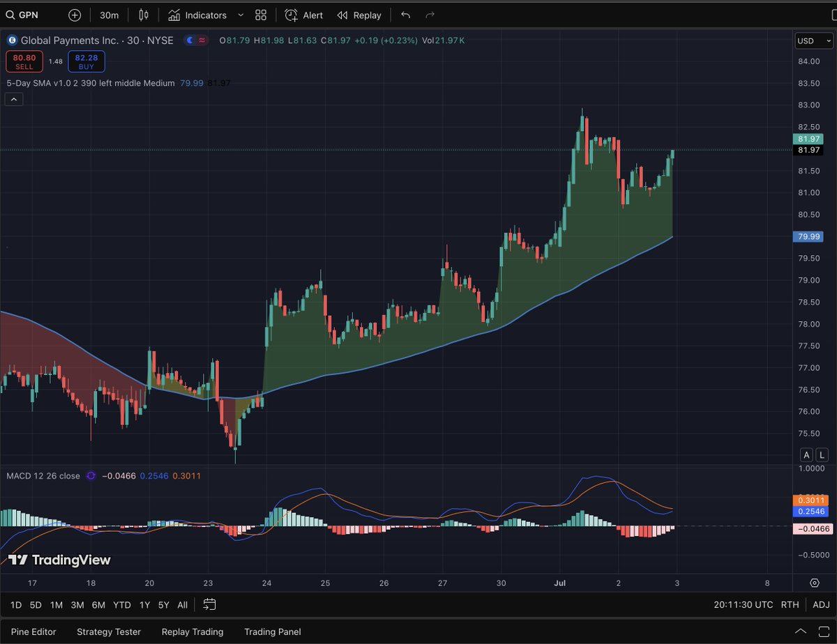The width and height of the screenshot is (837, 644).
Task: Select MACD 12 26 close legend
Action: click(x=43, y=475)
